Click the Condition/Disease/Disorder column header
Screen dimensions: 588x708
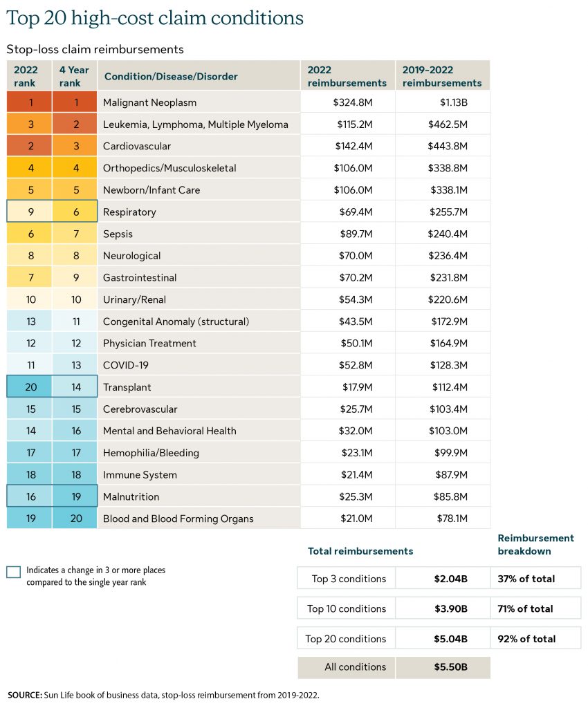[170, 76]
